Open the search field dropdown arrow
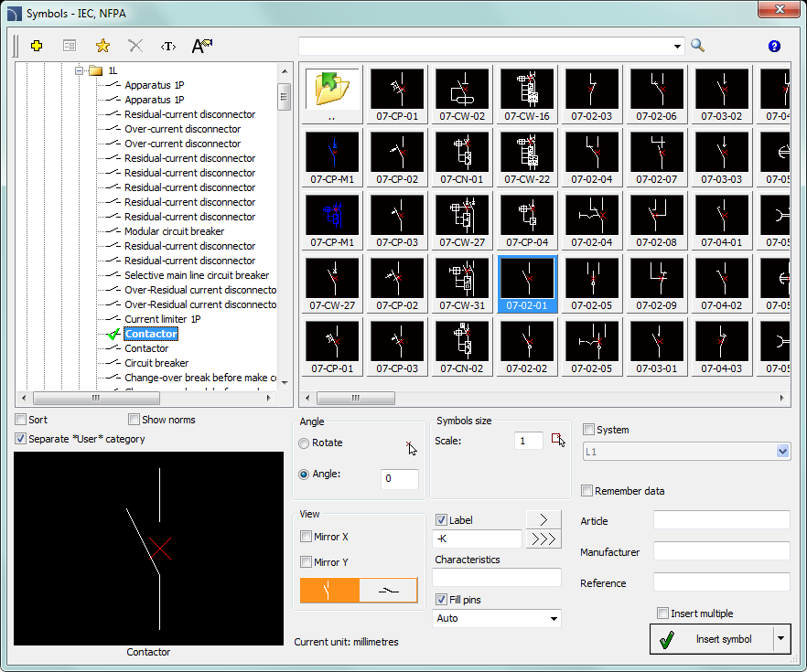Viewport: 807px width, 672px height. click(x=677, y=46)
